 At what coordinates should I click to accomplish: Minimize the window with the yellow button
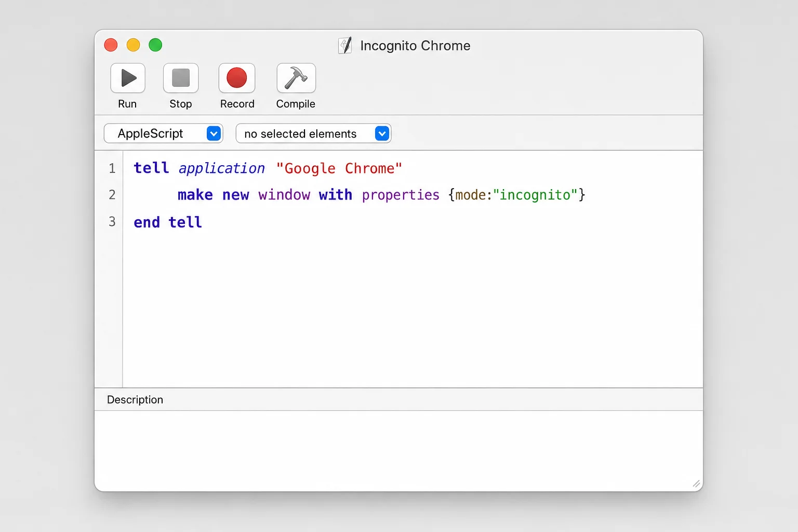coord(134,45)
